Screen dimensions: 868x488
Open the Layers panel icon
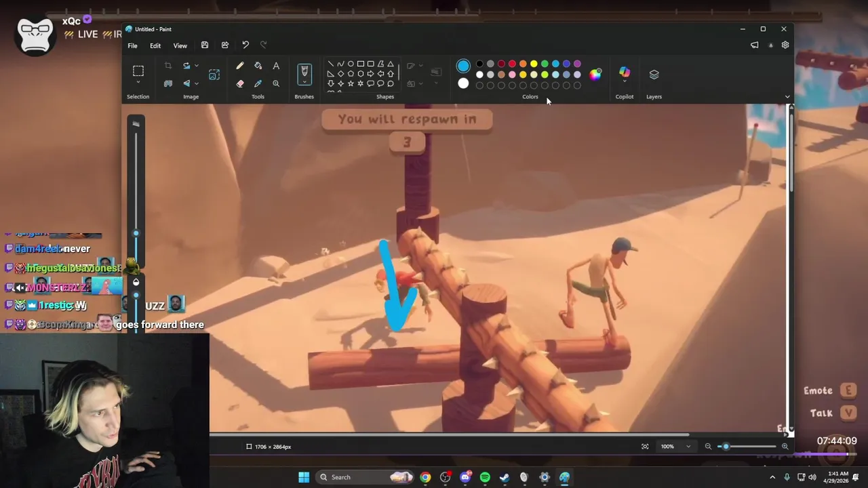[654, 75]
